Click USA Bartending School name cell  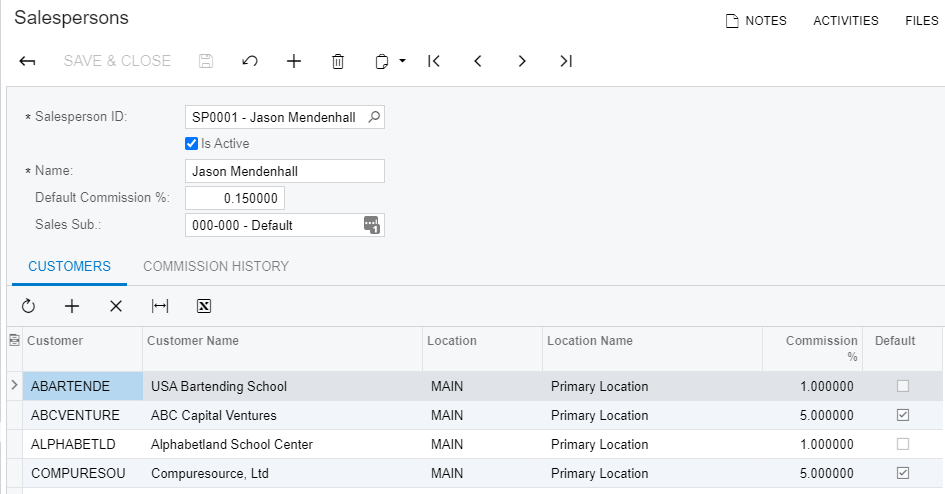[x=283, y=386]
